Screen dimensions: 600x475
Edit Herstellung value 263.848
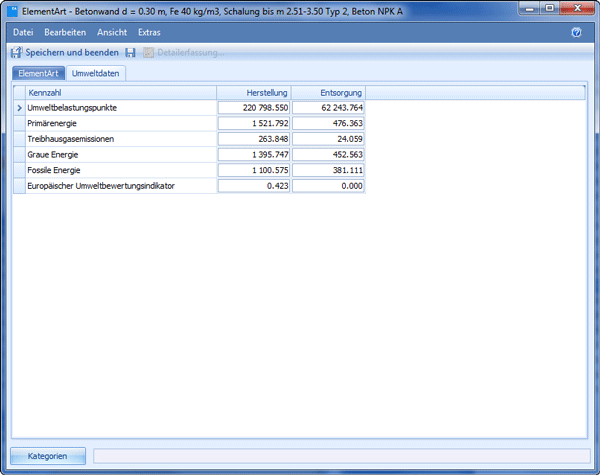254,139
